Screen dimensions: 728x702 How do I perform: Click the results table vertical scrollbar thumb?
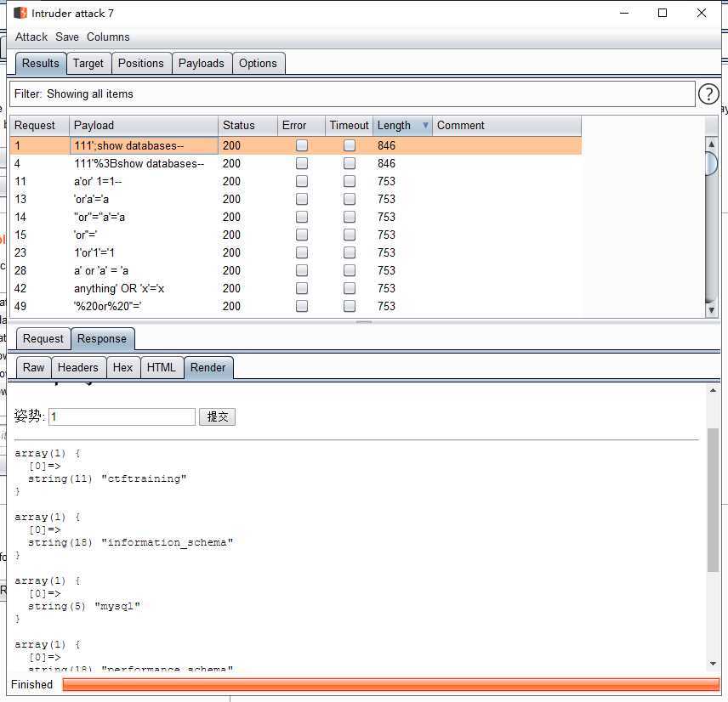click(x=711, y=163)
